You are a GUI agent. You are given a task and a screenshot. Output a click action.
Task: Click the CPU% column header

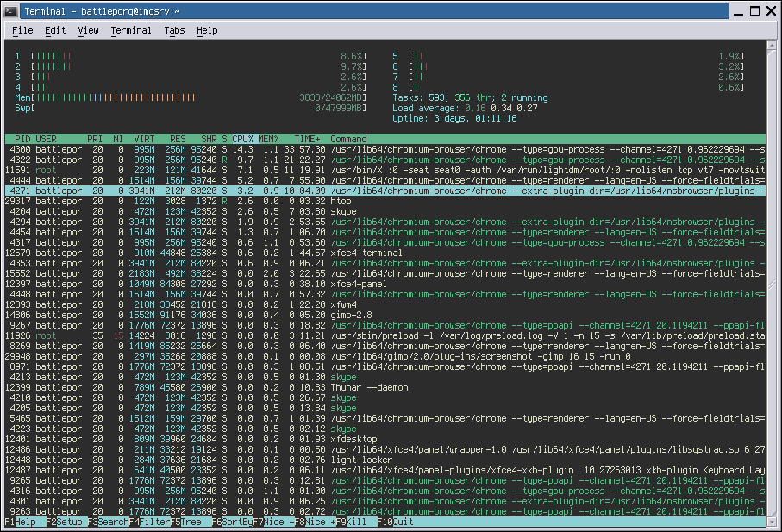(243, 139)
